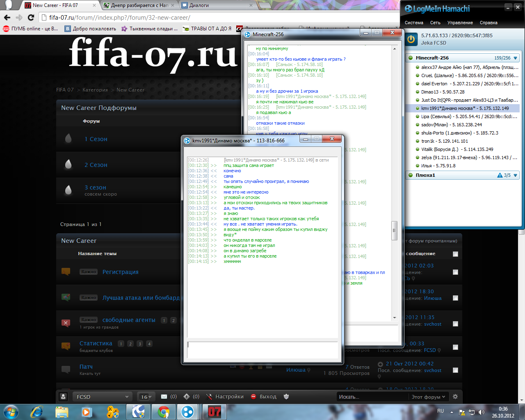The width and height of the screenshot is (525, 420).
Task: Reload the page with refresh icon
Action: tap(31, 18)
